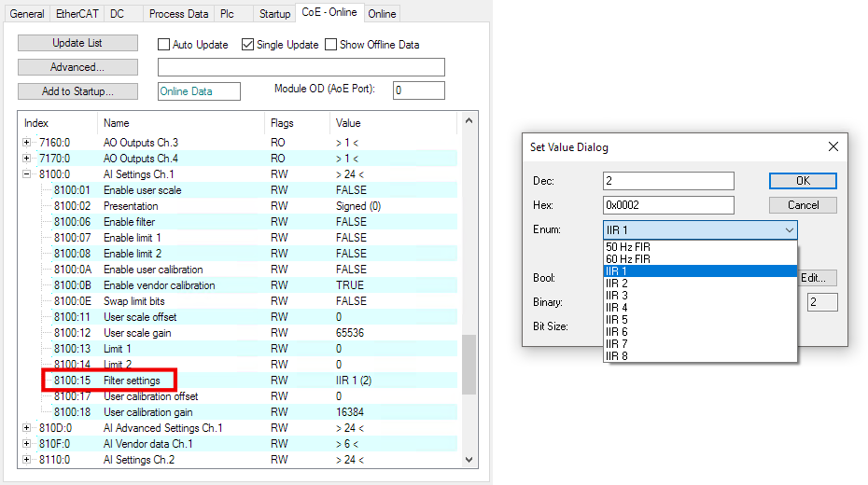Expand the 7170:0 AO Outputs Ch.4 node

click(x=26, y=159)
